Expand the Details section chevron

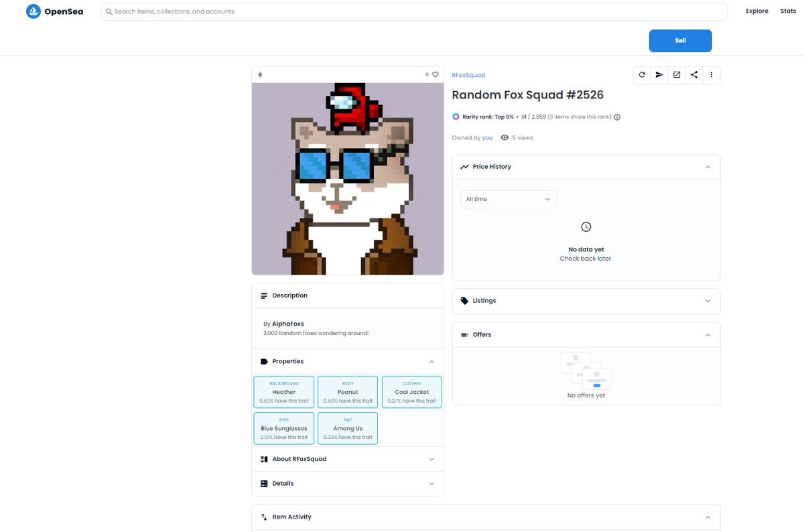tap(431, 483)
